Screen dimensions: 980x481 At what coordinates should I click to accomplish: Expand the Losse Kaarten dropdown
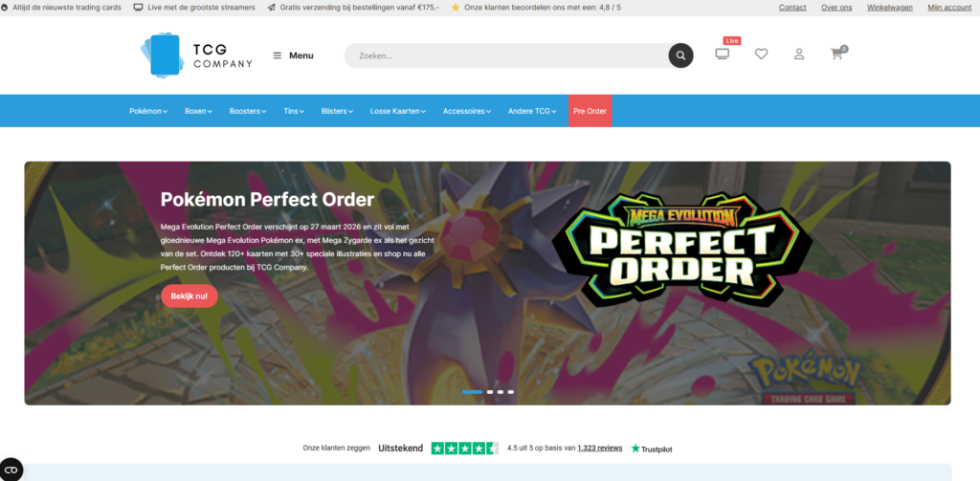(398, 111)
